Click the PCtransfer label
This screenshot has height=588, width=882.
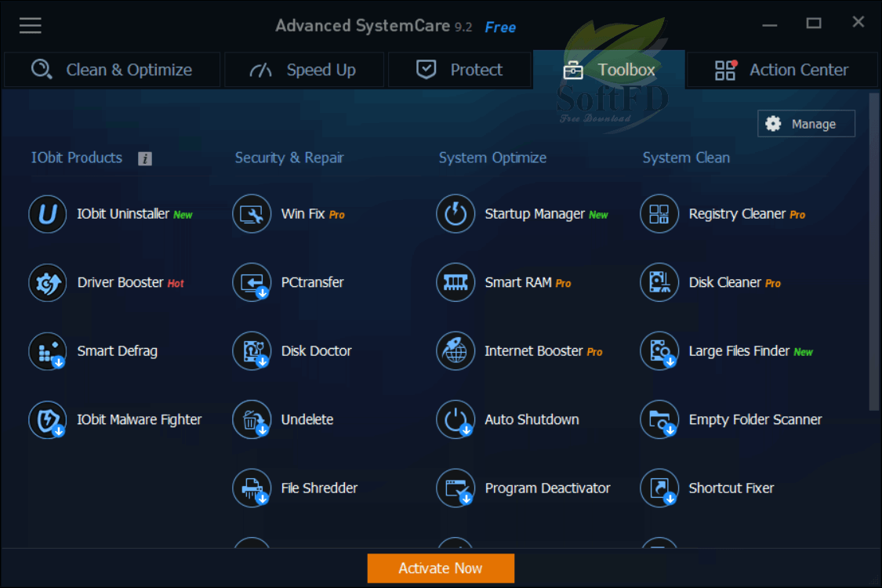click(x=312, y=282)
